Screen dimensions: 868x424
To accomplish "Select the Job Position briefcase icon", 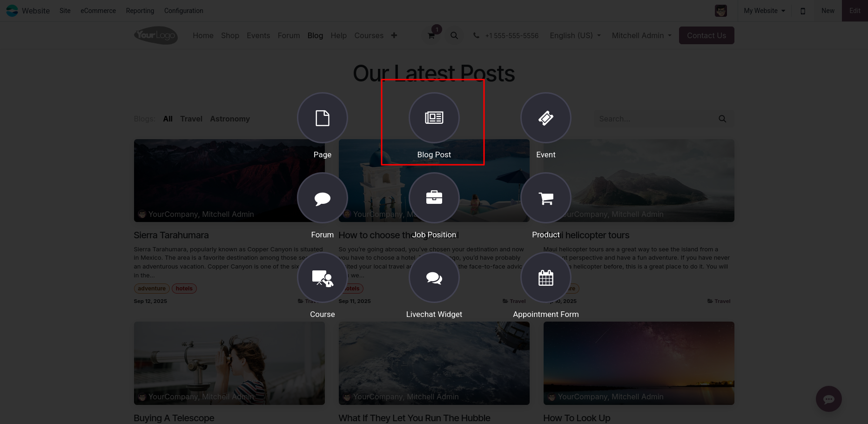I will click(434, 198).
